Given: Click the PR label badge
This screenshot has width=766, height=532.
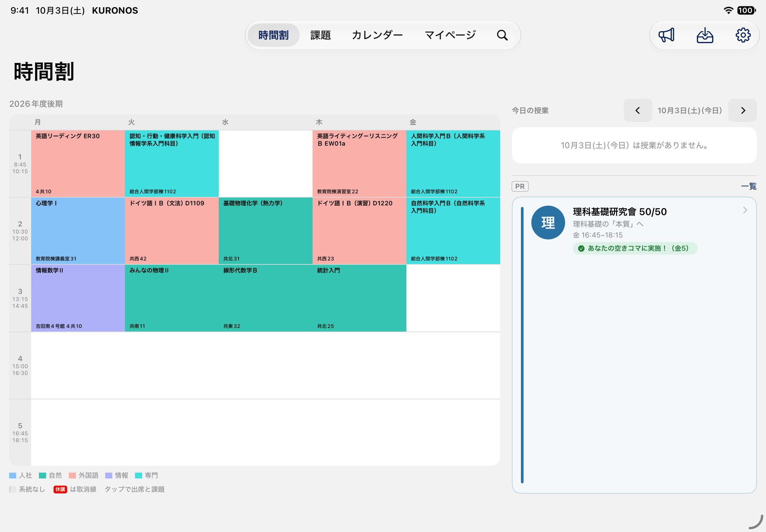Looking at the screenshot, I should click(x=520, y=186).
